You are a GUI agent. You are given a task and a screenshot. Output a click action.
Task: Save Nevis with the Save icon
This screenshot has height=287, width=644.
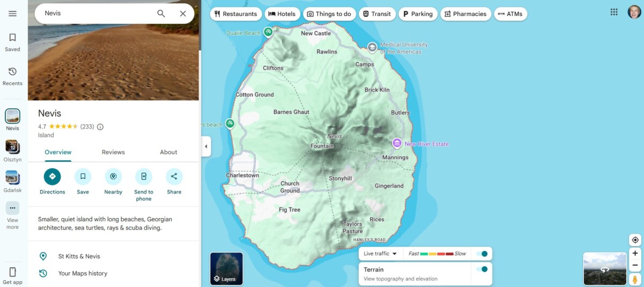pos(83,176)
